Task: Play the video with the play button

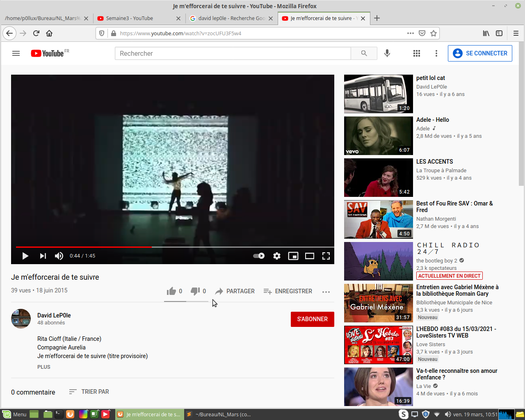Action: [25, 256]
